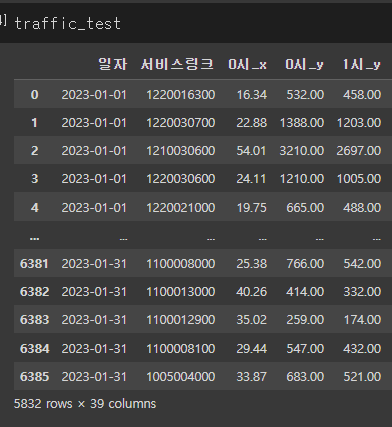The width and height of the screenshot is (392, 427).
Task: Click the value 1210.00
Action: pyautogui.click(x=302, y=179)
